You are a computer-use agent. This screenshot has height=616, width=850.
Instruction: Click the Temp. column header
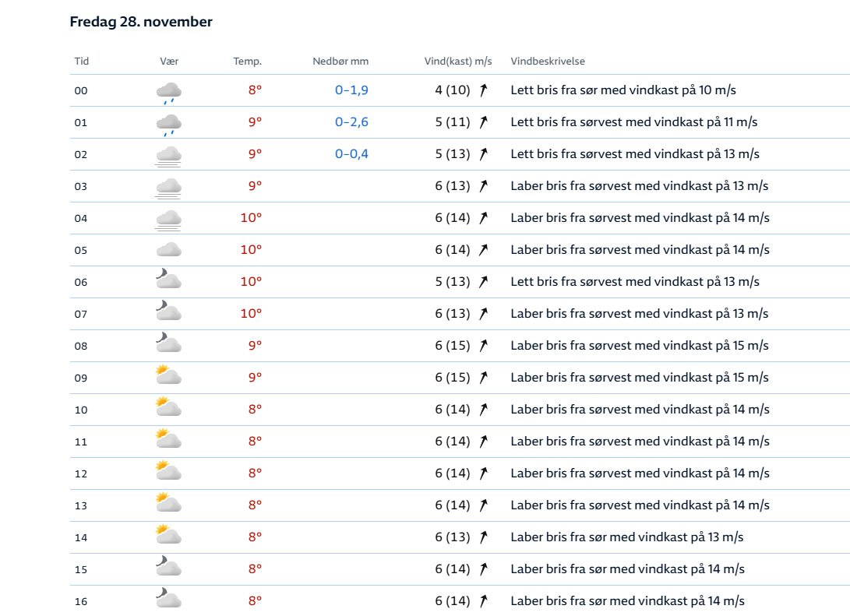pyautogui.click(x=247, y=62)
